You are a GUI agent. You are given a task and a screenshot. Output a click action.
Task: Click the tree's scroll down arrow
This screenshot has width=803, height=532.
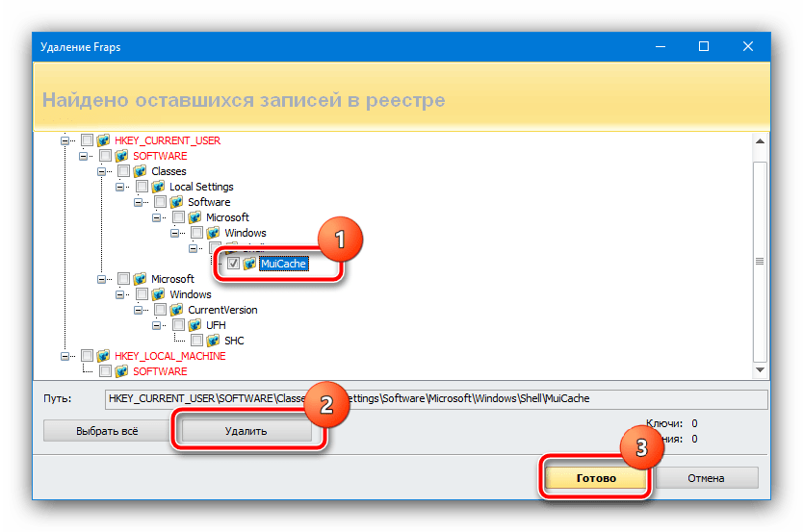click(760, 370)
